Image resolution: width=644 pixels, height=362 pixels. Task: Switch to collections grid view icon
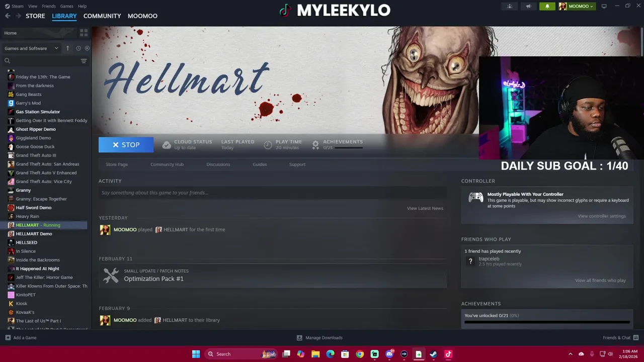click(x=84, y=33)
